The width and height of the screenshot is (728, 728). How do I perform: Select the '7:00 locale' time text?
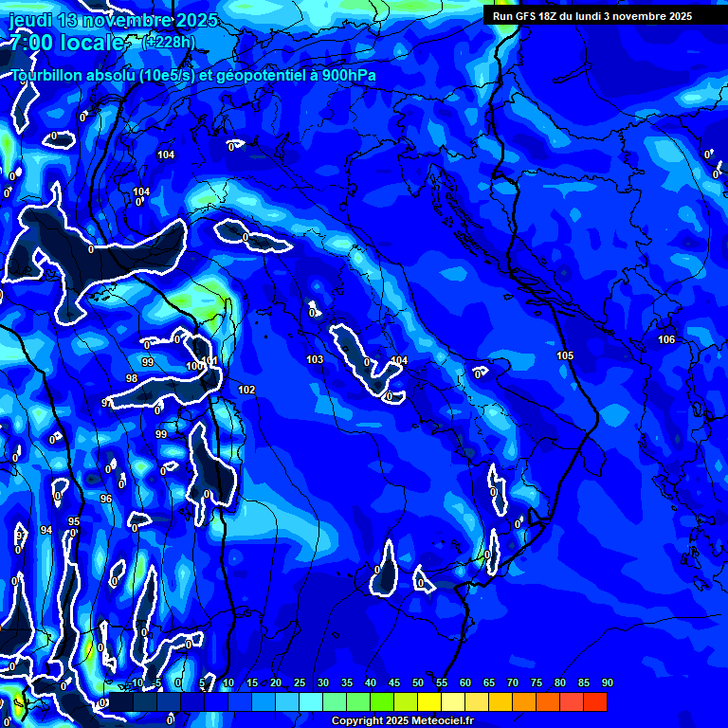pyautogui.click(x=66, y=43)
